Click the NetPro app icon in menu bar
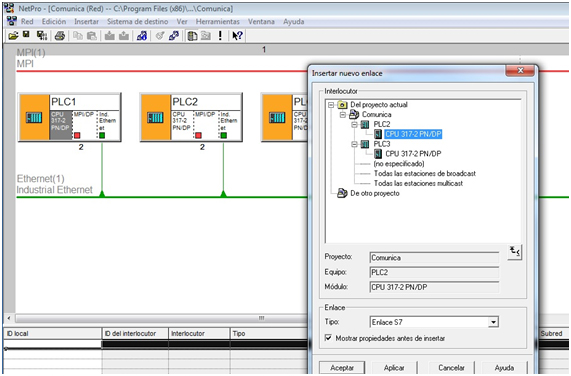The width and height of the screenshot is (571, 376). coord(12,21)
